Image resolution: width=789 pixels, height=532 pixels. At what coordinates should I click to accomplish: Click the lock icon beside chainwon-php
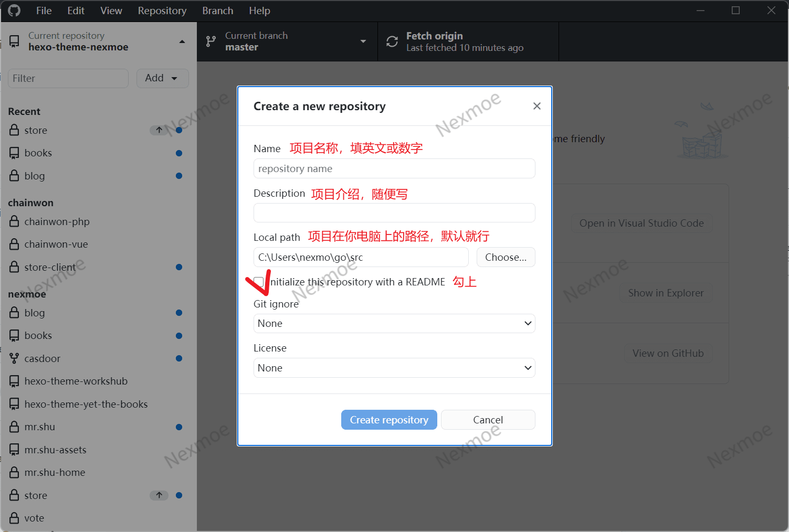point(14,221)
